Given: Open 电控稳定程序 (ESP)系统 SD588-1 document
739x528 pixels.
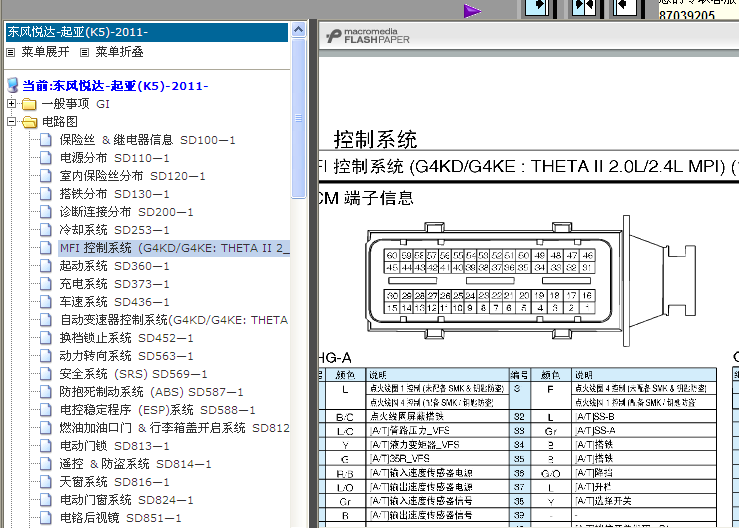Looking at the screenshot, I should pos(157,410).
